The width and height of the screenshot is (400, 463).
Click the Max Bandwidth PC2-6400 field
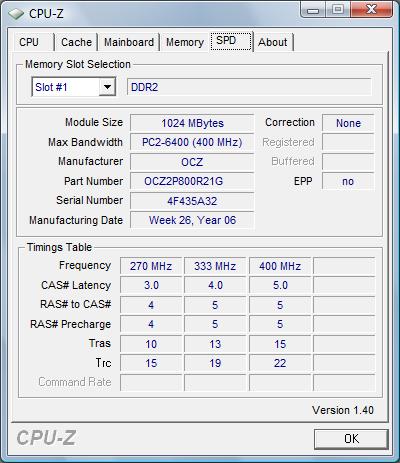tap(192, 142)
